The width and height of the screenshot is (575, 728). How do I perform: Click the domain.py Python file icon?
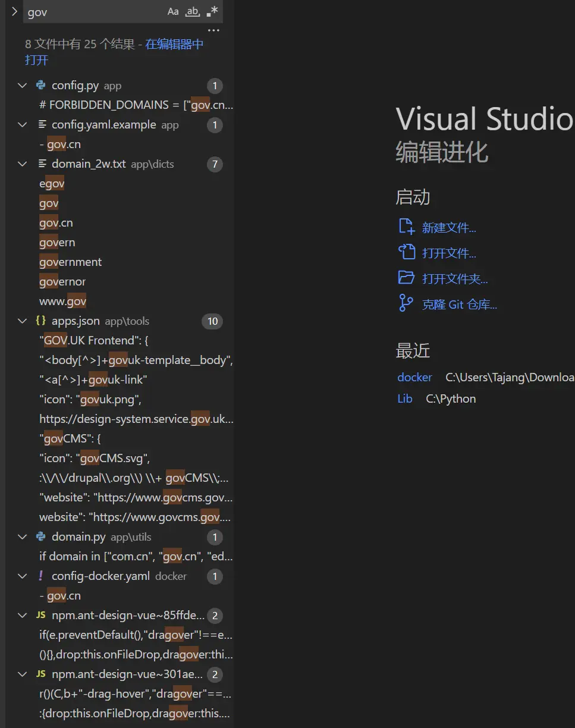41,537
